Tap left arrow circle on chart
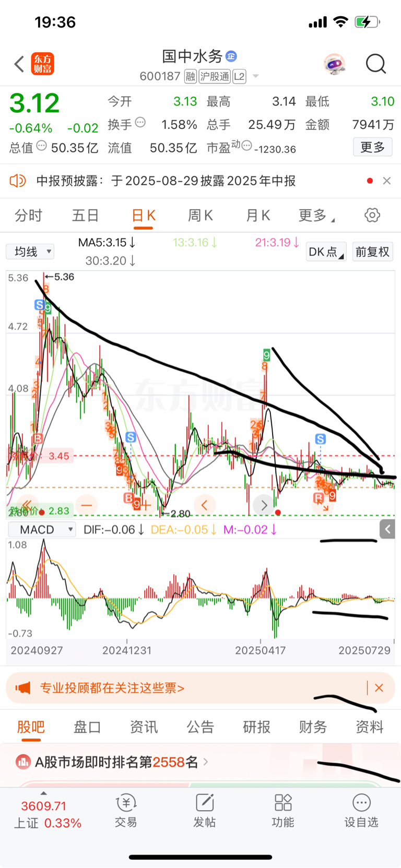Screen dimensions: 401x868 coord(205,505)
